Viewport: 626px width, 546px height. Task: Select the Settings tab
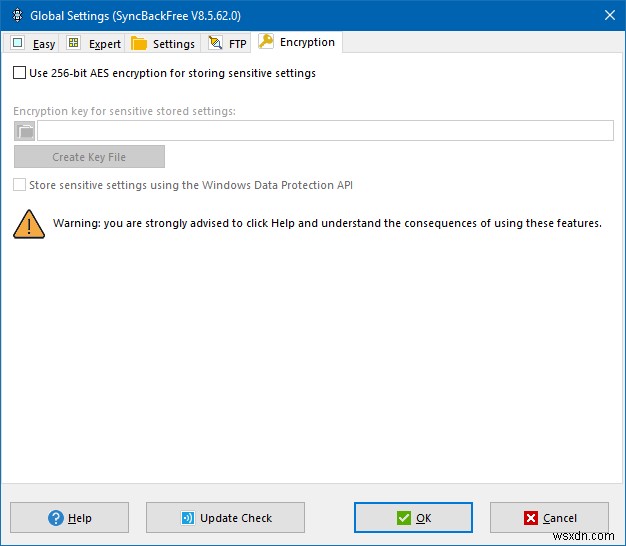(162, 43)
